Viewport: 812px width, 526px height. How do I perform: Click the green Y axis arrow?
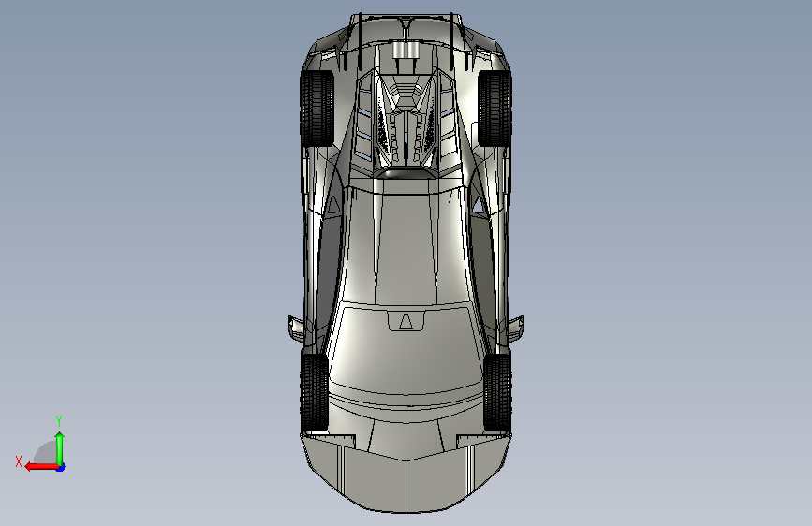tap(60, 448)
